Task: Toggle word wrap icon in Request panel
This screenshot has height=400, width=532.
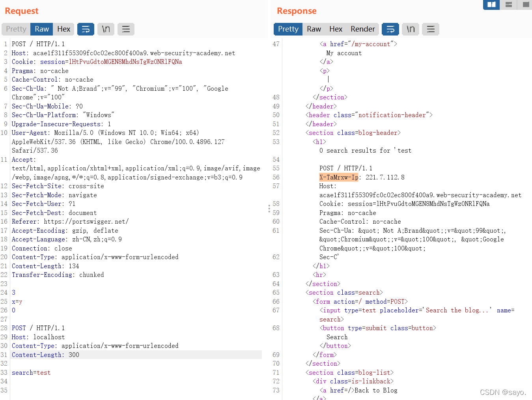Action: 86,29
